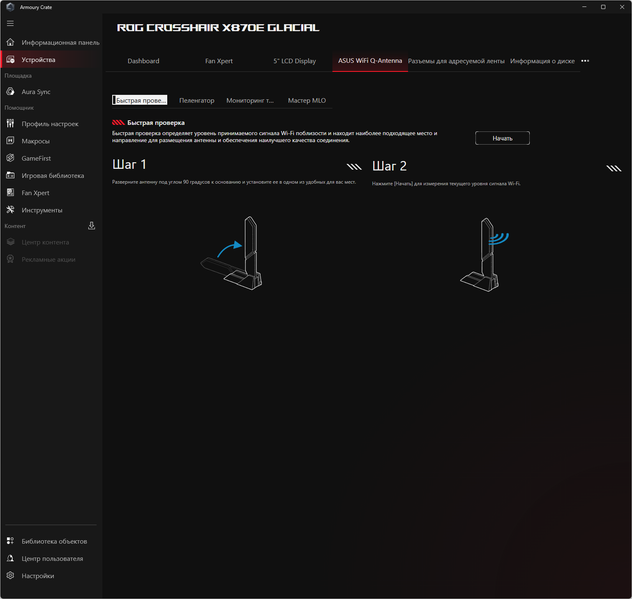Viewport: 632px width, 599px height.
Task: Open the Игровая библиотека icon
Action: click(10, 175)
